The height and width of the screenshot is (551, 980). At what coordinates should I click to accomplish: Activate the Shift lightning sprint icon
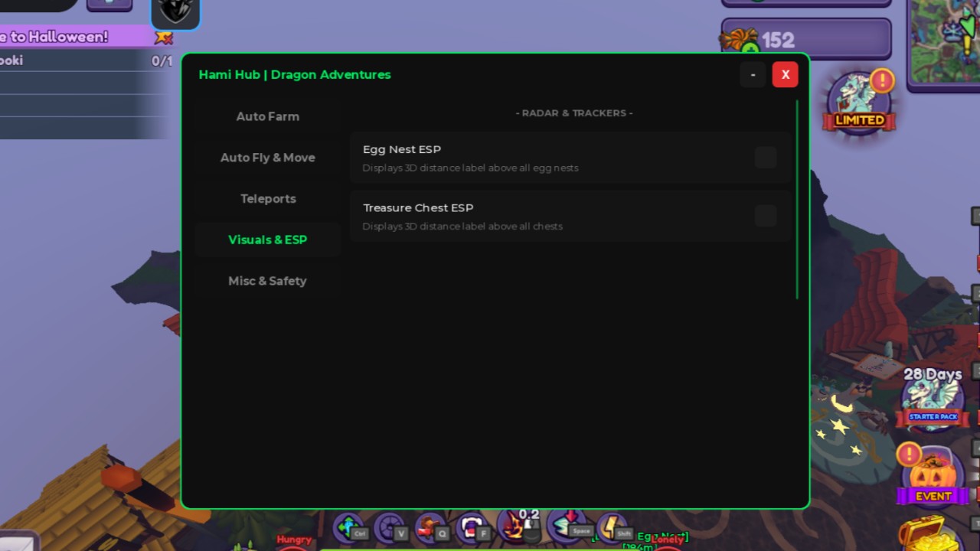(x=613, y=527)
